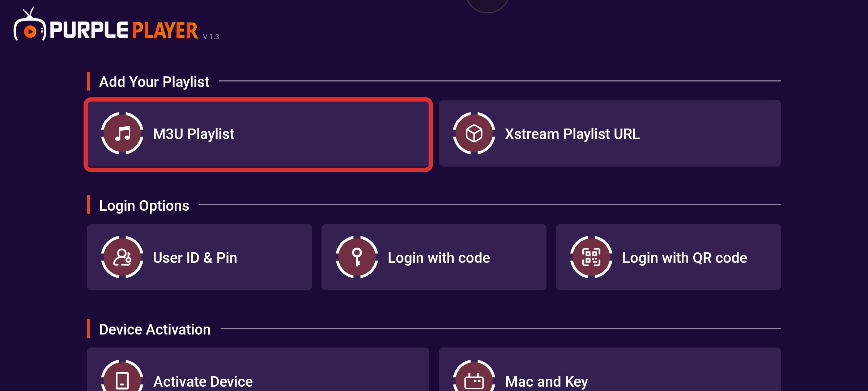868x391 pixels.
Task: Select the QR code login icon
Action: (x=590, y=257)
